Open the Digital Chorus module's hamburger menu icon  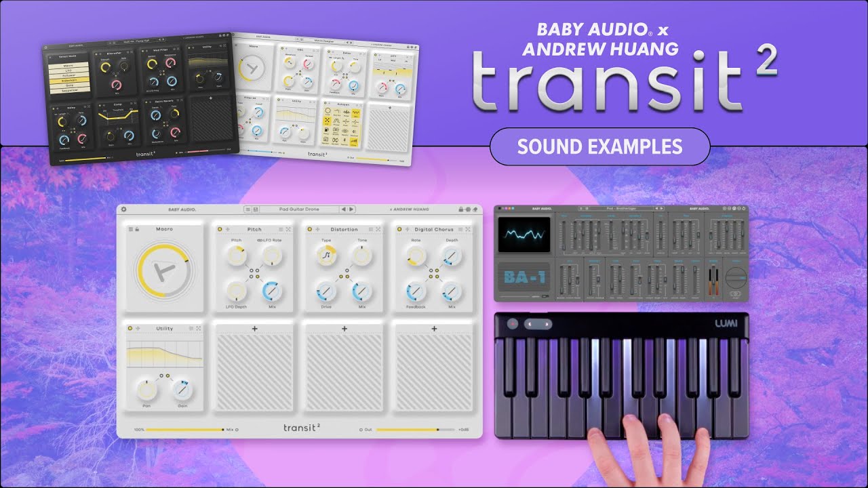click(458, 229)
